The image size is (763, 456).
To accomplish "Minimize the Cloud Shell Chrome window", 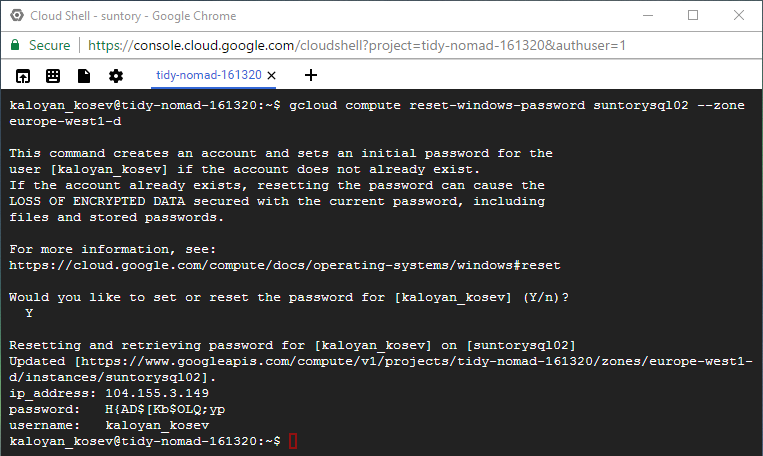I will pyautogui.click(x=646, y=15).
